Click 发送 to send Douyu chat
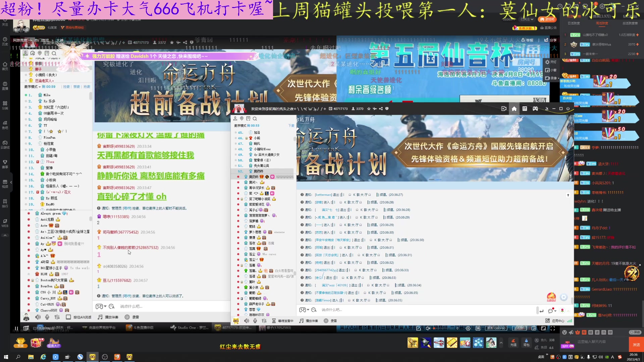Viewport: 644px width, 362px height. click(x=636, y=345)
